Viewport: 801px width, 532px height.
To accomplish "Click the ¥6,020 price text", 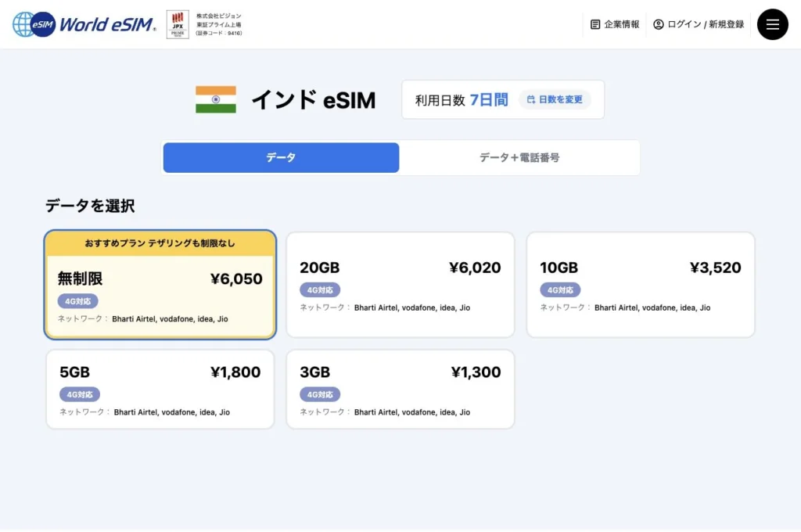I will click(x=475, y=268).
